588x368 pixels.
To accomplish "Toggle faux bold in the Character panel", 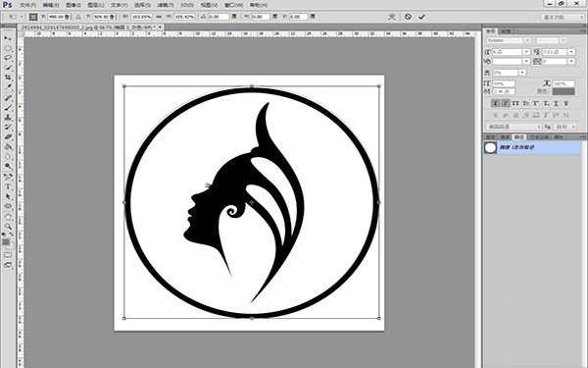I will pyautogui.click(x=495, y=103).
